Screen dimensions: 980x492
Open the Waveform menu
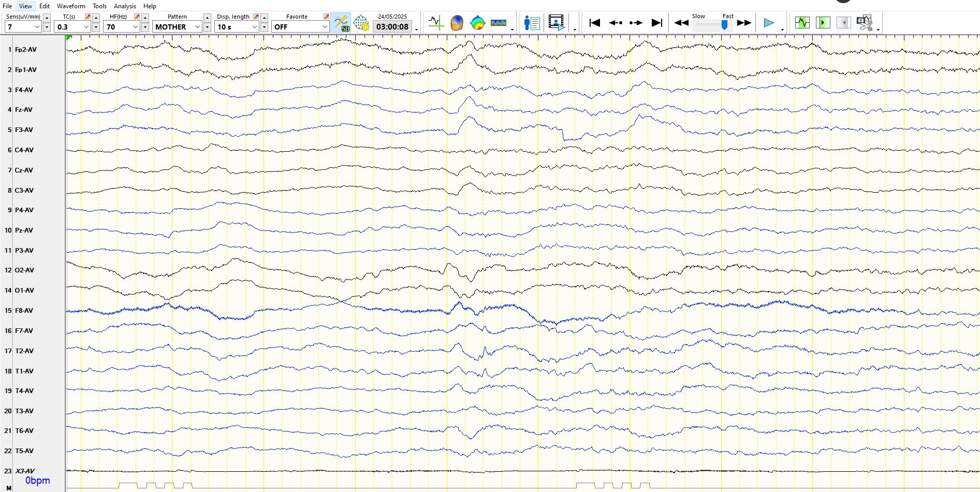71,6
